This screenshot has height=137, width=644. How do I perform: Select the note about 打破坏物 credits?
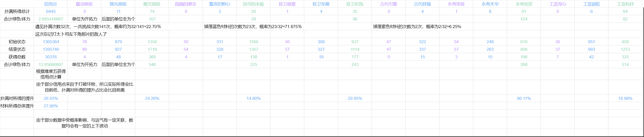(85, 87)
